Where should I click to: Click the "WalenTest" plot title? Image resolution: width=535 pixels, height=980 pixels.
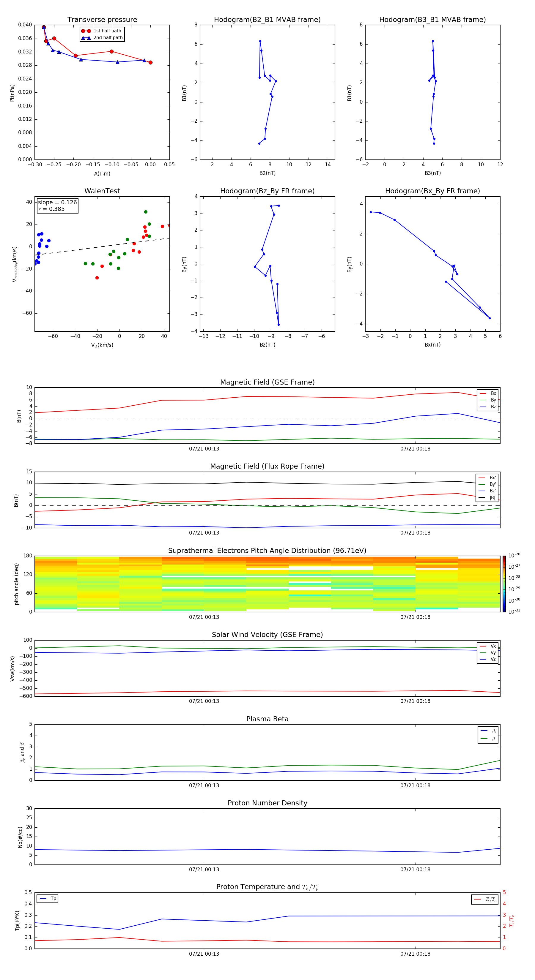pyautogui.click(x=102, y=191)
